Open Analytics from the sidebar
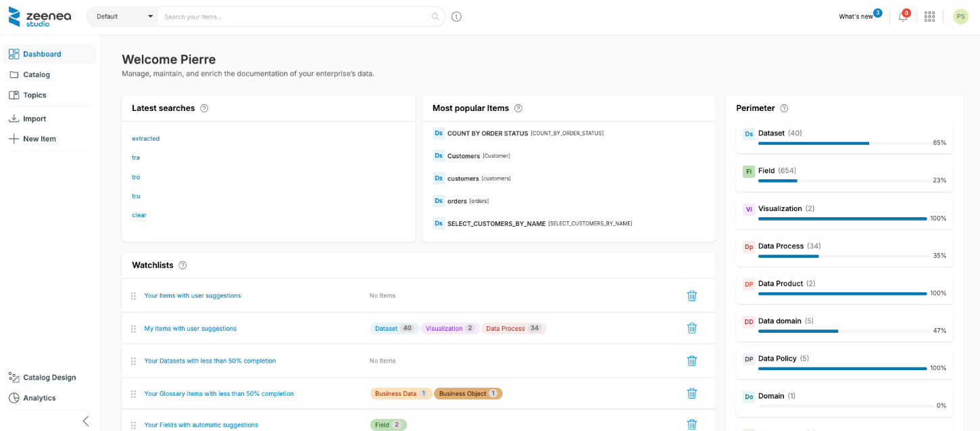This screenshot has height=431, width=980. pos(39,398)
